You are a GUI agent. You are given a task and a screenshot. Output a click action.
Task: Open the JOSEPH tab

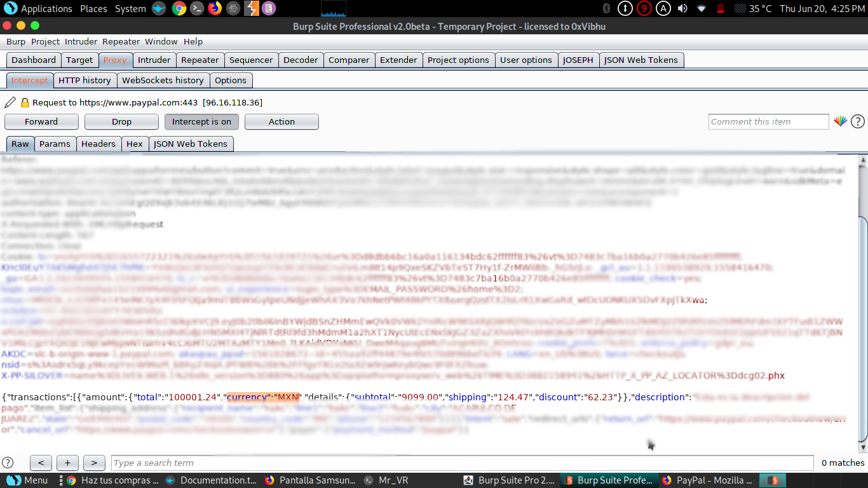click(x=578, y=60)
